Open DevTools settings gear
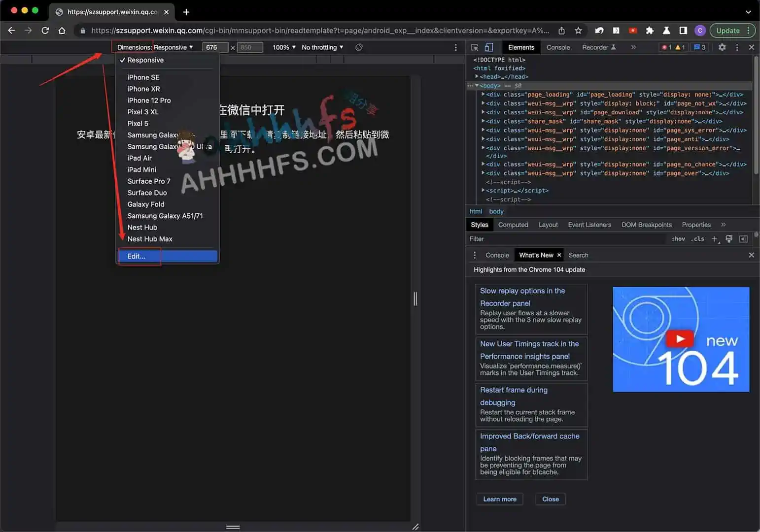Viewport: 760px width, 532px height. (x=722, y=47)
